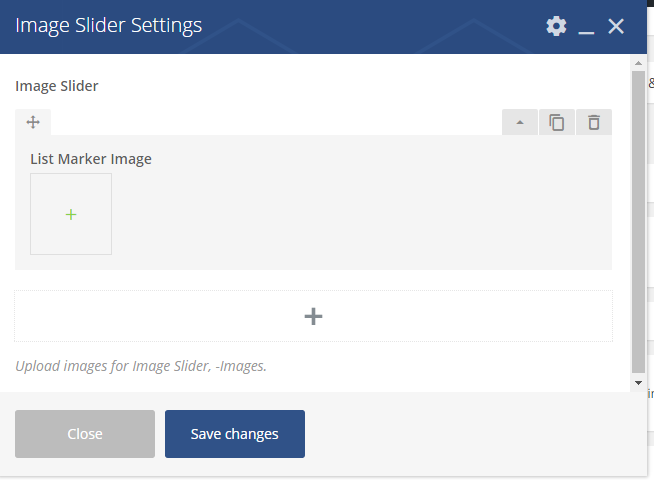
Task: Click the scrollbar up arrow
Action: 638,63
